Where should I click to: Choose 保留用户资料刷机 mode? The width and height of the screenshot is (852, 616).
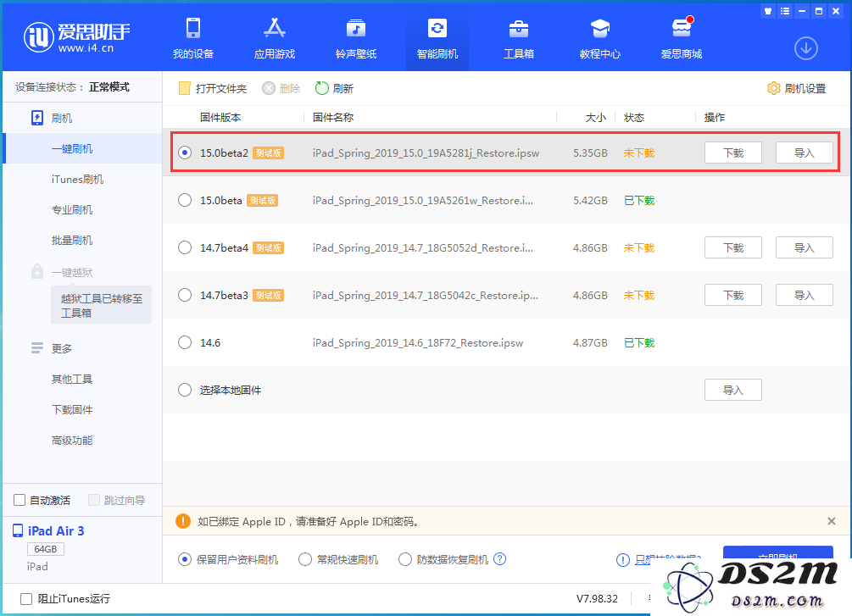point(185,559)
